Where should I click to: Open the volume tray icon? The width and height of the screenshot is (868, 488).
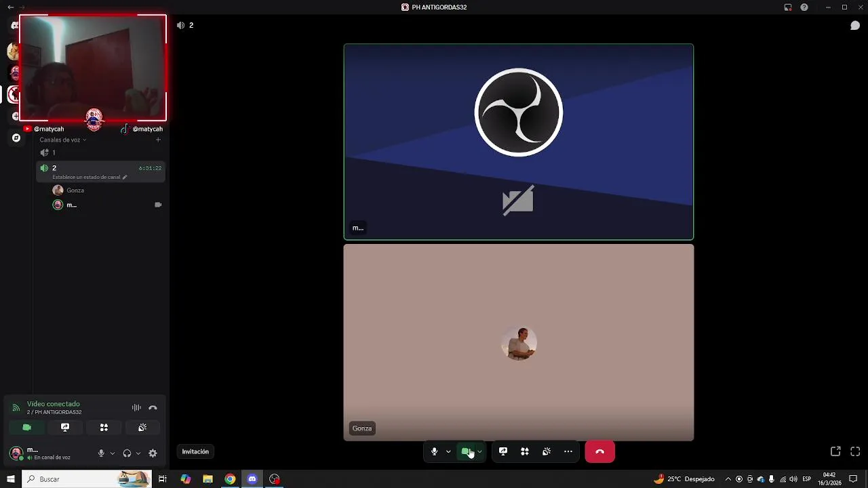(x=793, y=479)
